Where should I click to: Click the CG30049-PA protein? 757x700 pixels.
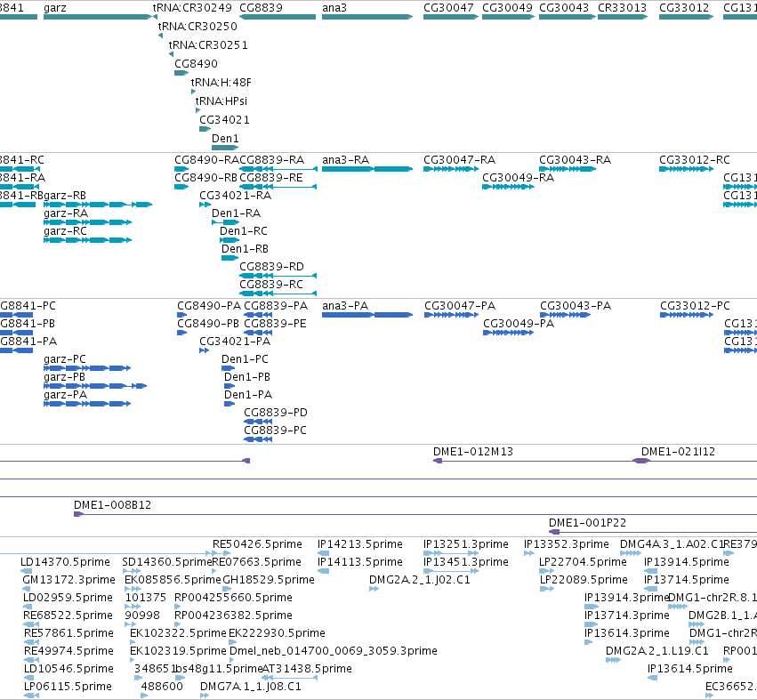point(508,333)
